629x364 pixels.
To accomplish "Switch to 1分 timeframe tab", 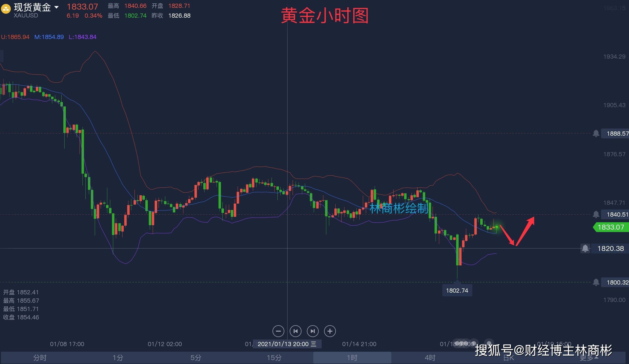I will [118, 358].
